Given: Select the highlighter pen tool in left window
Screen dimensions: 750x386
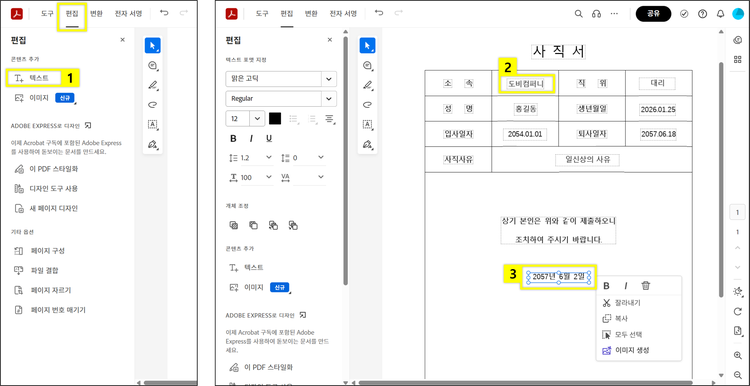Looking at the screenshot, I should (153, 85).
